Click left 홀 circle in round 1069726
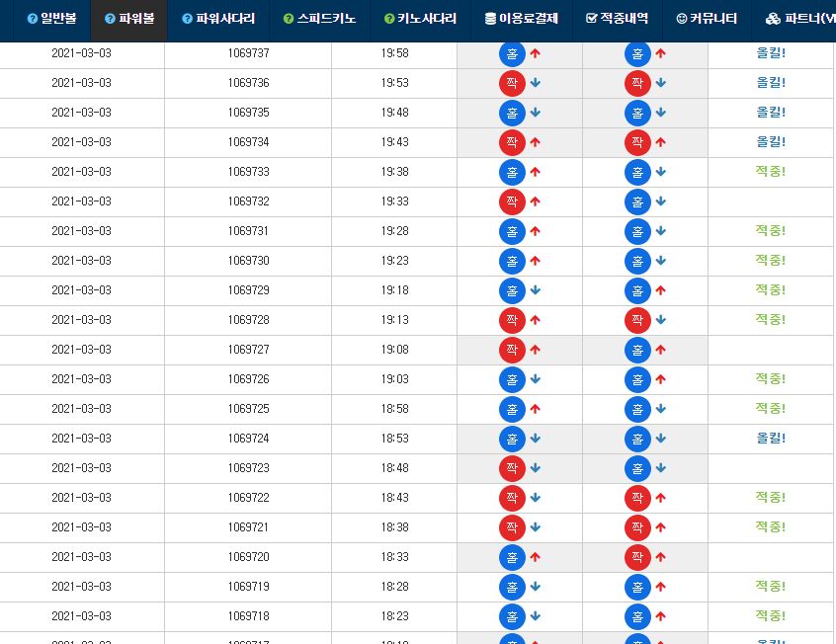Viewport: 836px width, 644px height. click(x=512, y=379)
